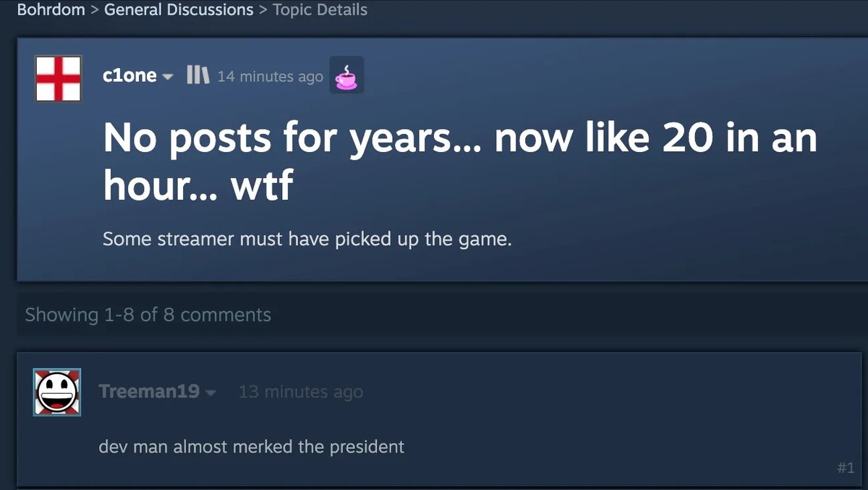This screenshot has width=868, height=490.
Task: Click the second breadcrumb separator arrow
Action: tap(263, 10)
